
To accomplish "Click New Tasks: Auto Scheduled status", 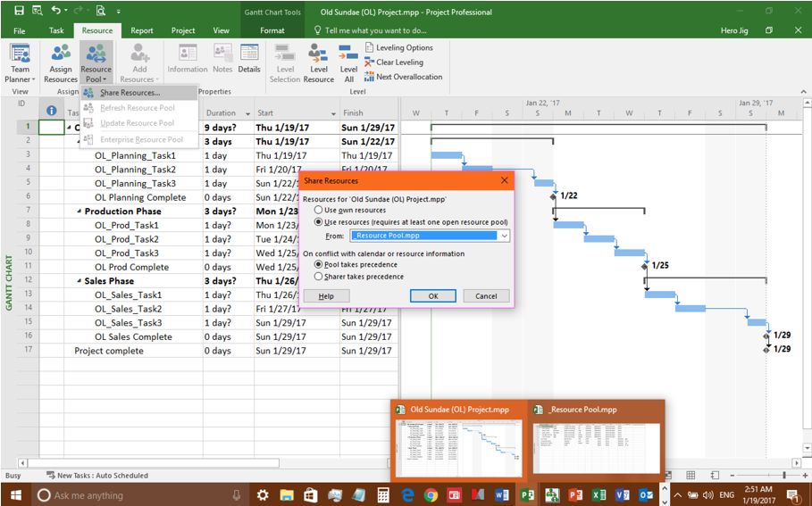I will pos(97,475).
